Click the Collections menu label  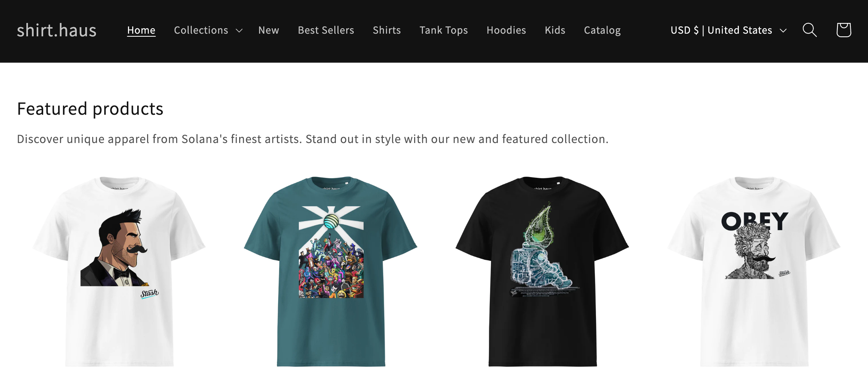point(201,30)
